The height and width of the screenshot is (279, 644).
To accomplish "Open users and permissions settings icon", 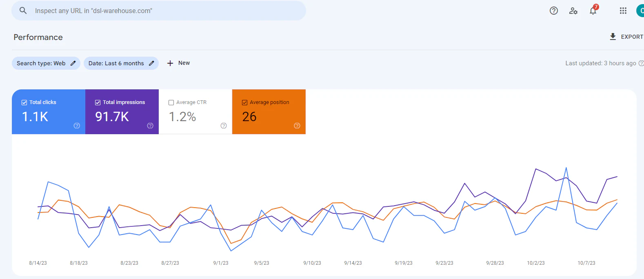I will 573,11.
